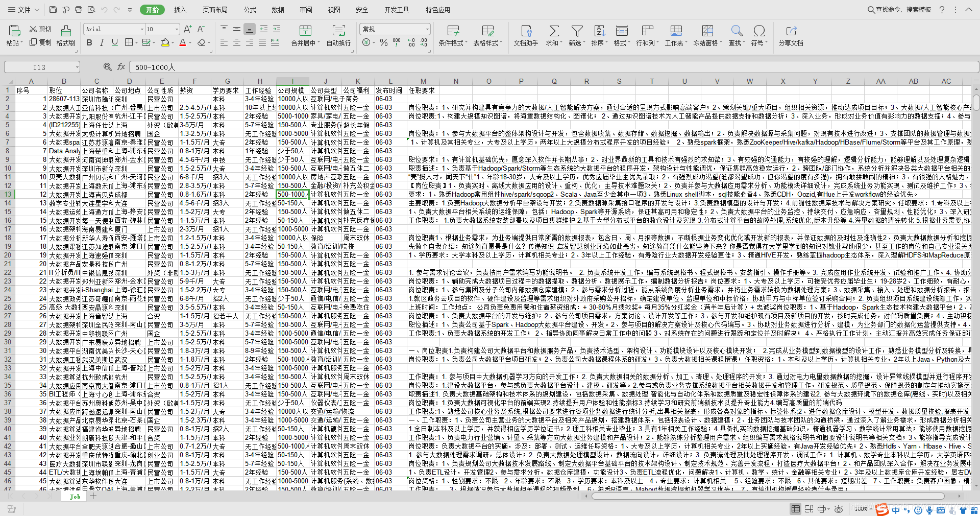980x516 pixels.
Task: Toggle bottom vertical alignment button
Action: click(250, 29)
